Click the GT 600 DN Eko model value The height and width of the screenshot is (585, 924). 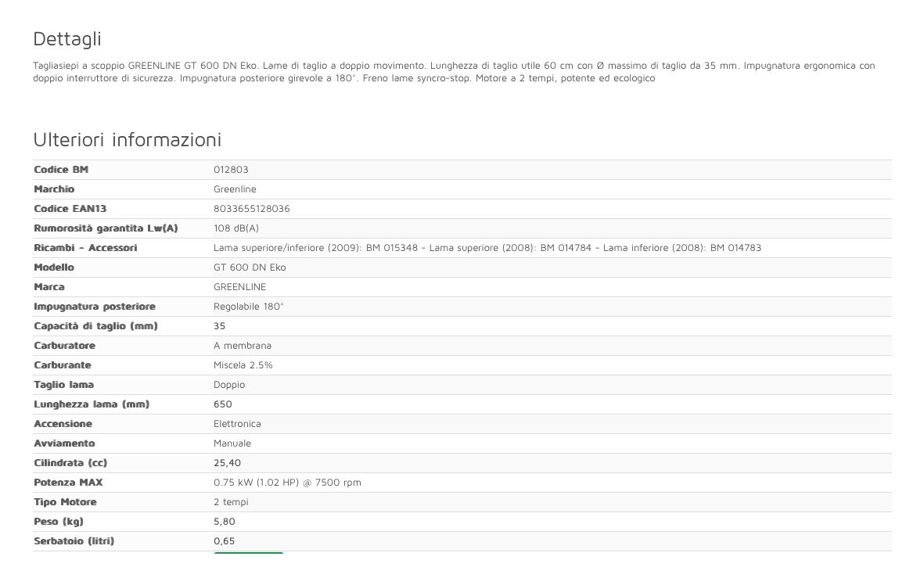(250, 267)
